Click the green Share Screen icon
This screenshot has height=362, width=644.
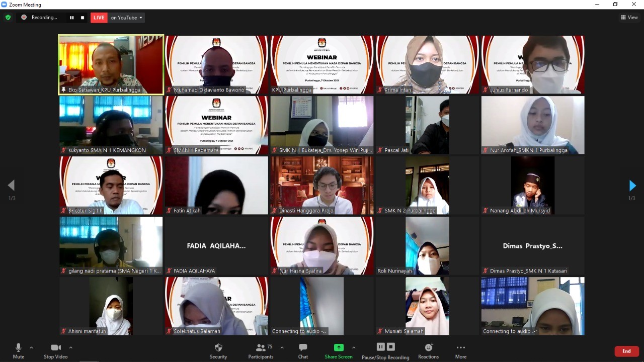point(339,347)
